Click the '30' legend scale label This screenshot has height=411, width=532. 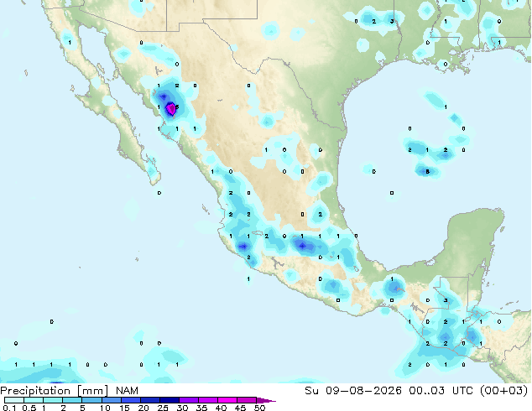click(183, 408)
